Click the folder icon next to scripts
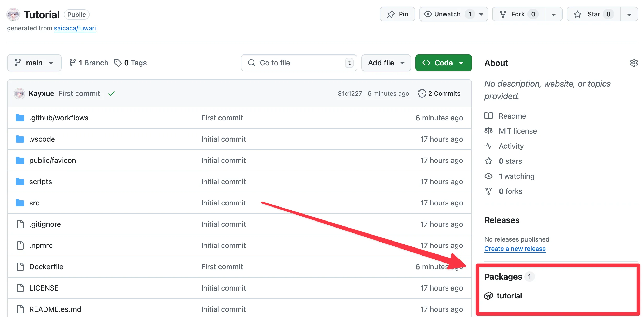 pyautogui.click(x=20, y=182)
